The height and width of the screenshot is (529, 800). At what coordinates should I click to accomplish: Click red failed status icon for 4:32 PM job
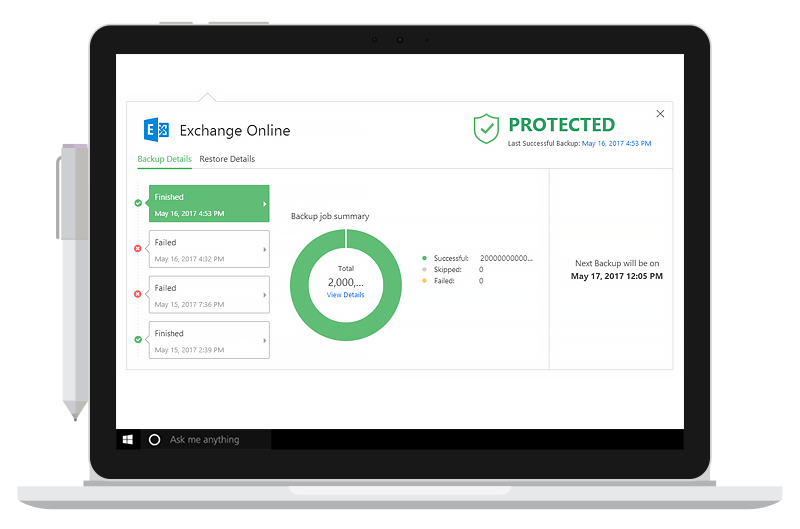coord(138,248)
